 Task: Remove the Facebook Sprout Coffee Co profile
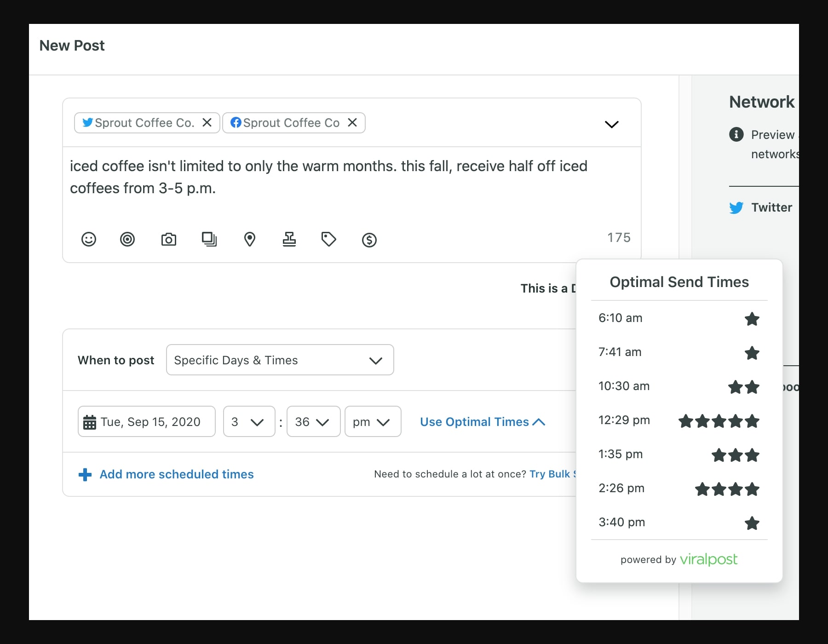pos(352,122)
